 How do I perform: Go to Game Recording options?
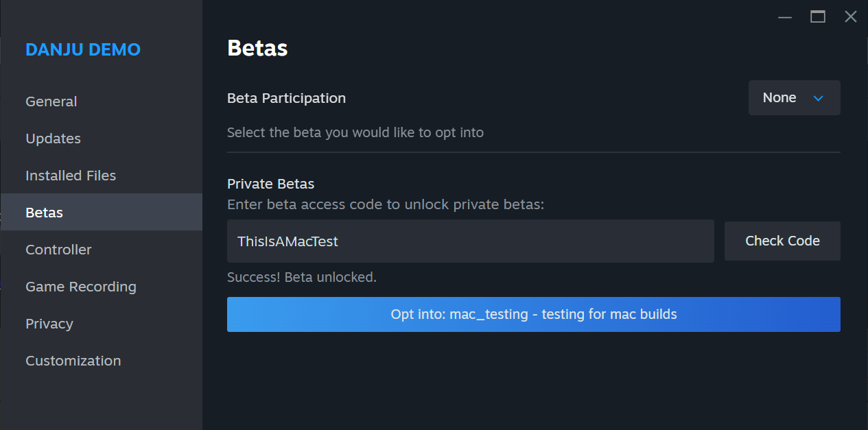[80, 286]
